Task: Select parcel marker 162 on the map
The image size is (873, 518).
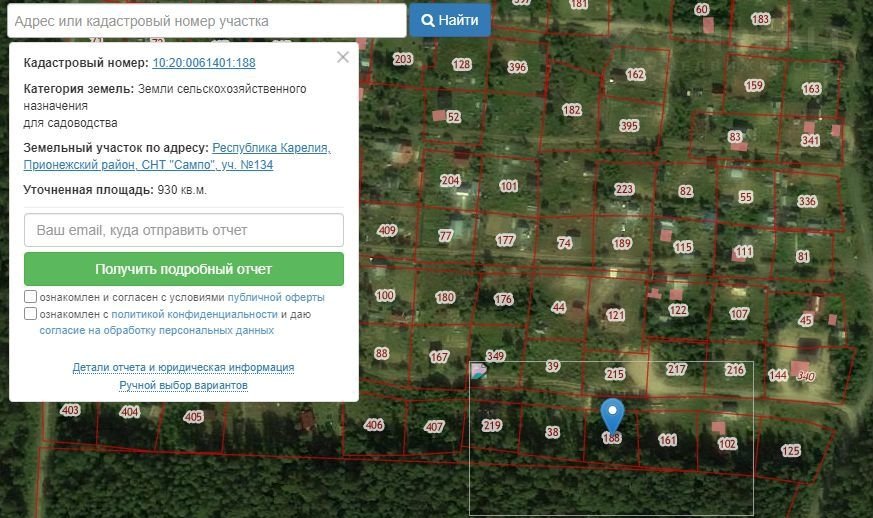Action: click(635, 75)
